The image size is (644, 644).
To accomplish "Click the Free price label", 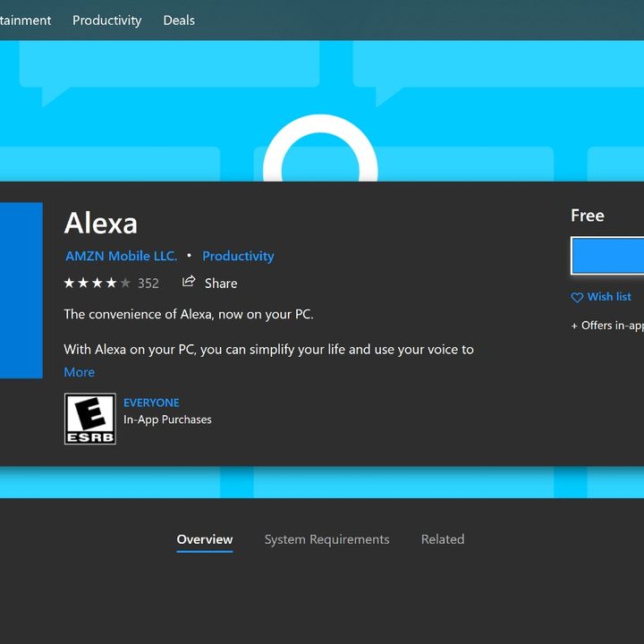I will tap(588, 216).
